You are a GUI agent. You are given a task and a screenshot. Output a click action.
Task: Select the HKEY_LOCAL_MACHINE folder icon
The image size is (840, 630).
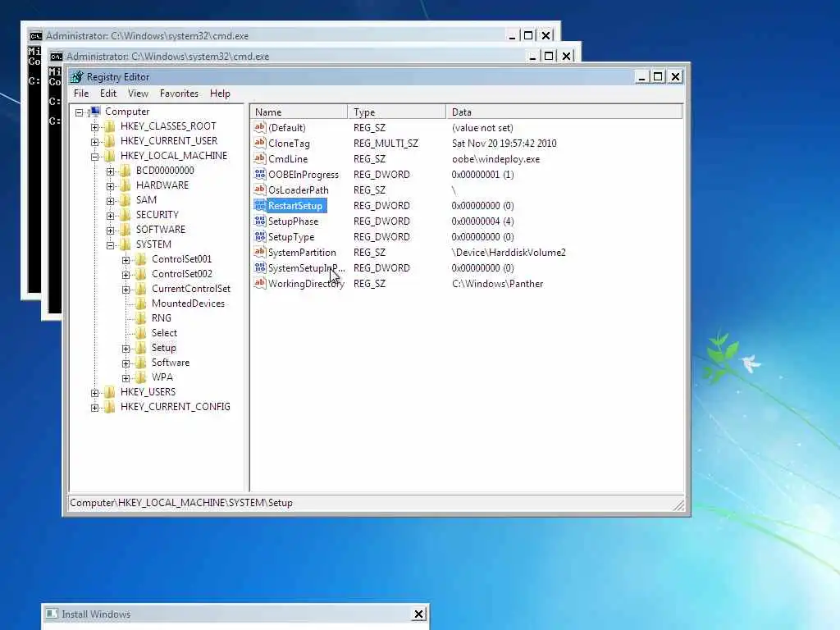110,156
